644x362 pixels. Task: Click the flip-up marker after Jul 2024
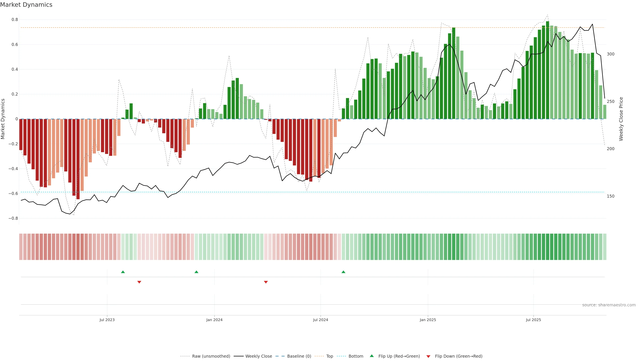click(343, 272)
